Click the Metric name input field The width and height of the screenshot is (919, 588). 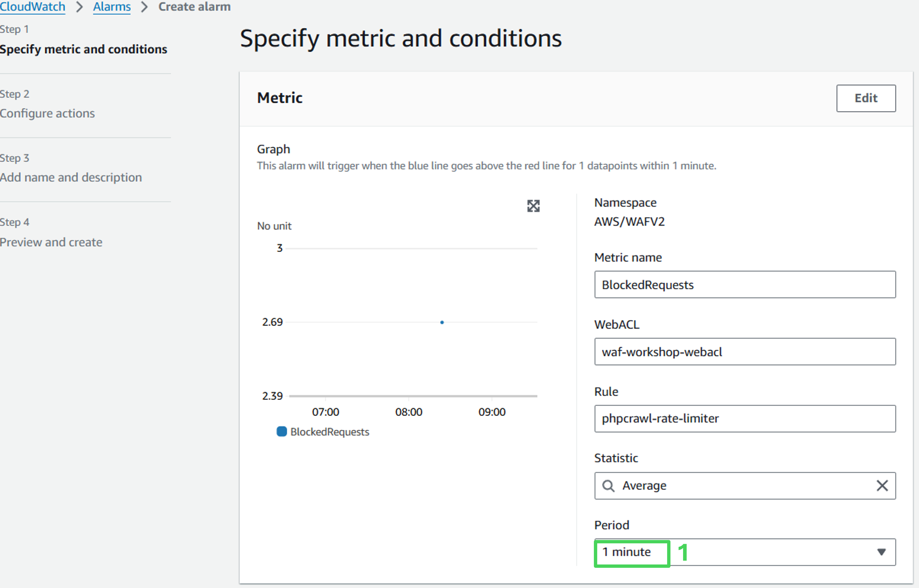[x=744, y=285]
